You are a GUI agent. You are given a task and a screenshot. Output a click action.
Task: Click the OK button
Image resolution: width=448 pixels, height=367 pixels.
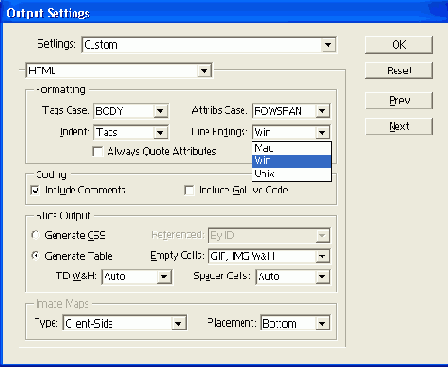pyautogui.click(x=399, y=45)
